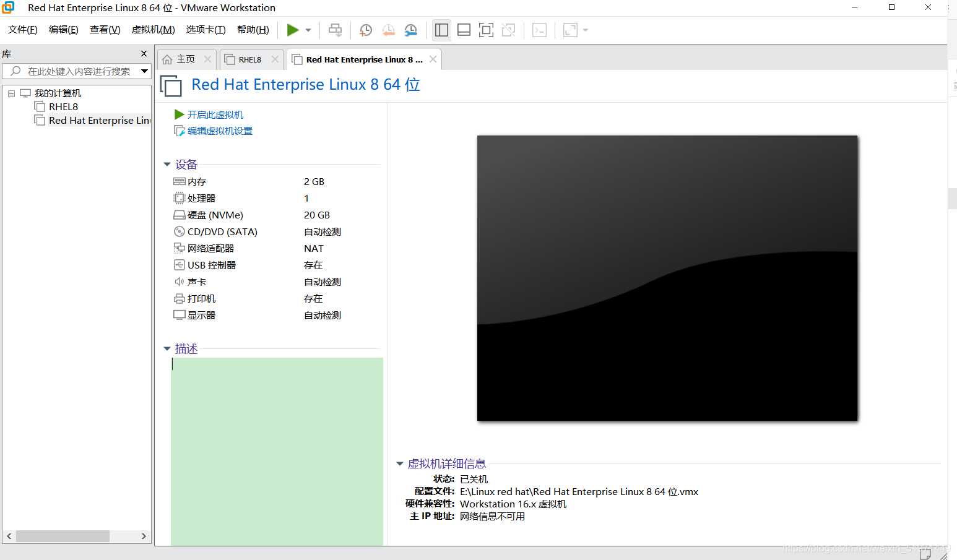
Task: Click the 声卡 sound card icon
Action: (x=180, y=282)
